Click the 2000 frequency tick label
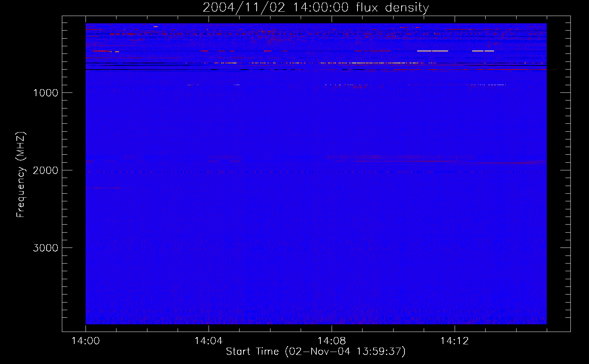Viewport: 589px width, 364px height. (46, 170)
